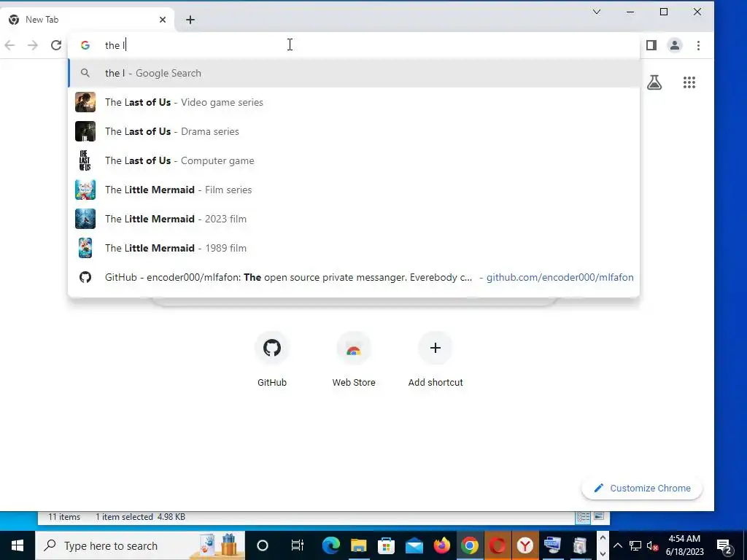Open the Google apps grid
The height and width of the screenshot is (560, 747).
[x=689, y=82]
